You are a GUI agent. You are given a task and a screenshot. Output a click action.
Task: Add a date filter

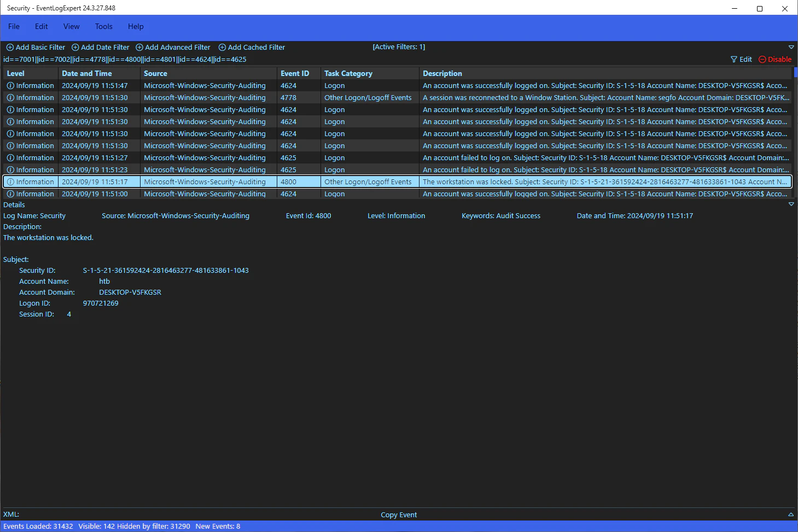click(x=101, y=48)
